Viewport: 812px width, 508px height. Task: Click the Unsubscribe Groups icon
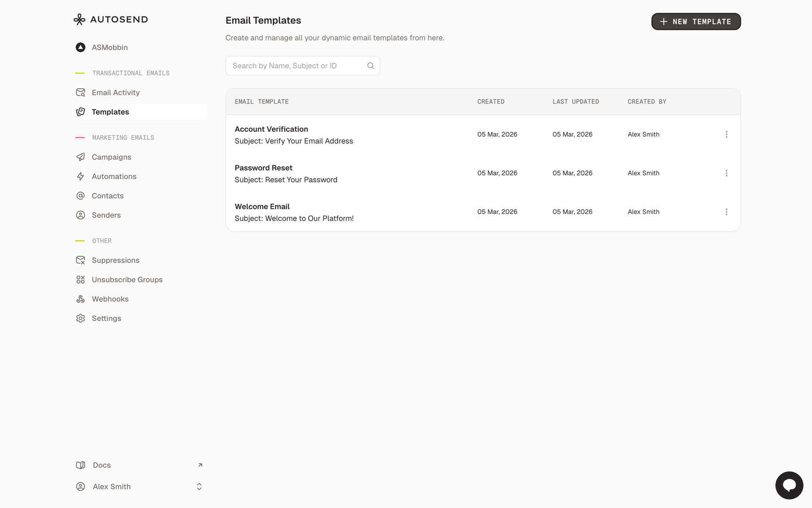tap(80, 280)
